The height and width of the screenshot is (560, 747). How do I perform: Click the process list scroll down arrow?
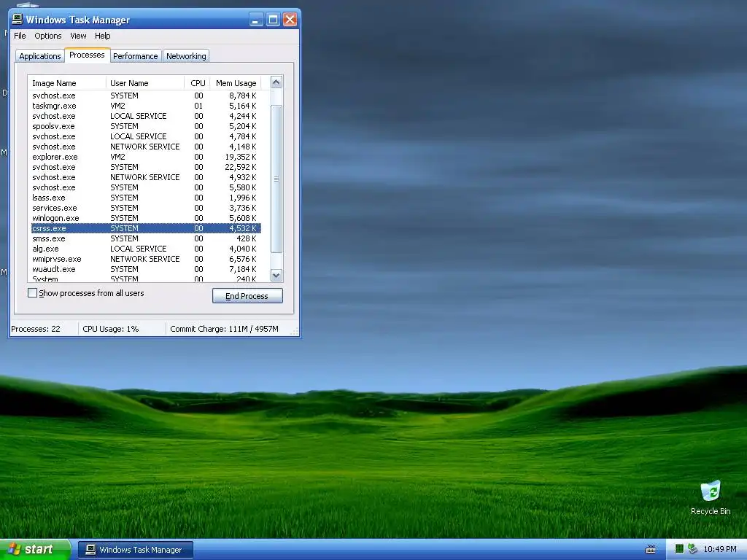276,275
